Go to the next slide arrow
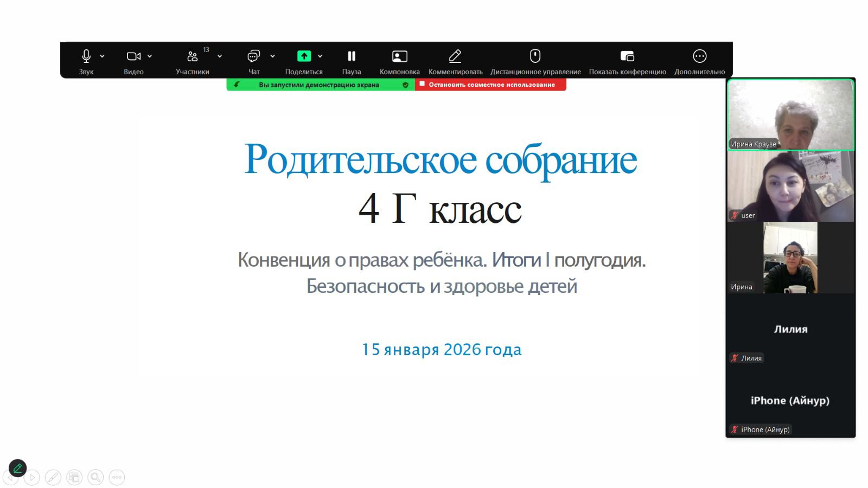The width and height of the screenshot is (868, 488). point(32,478)
